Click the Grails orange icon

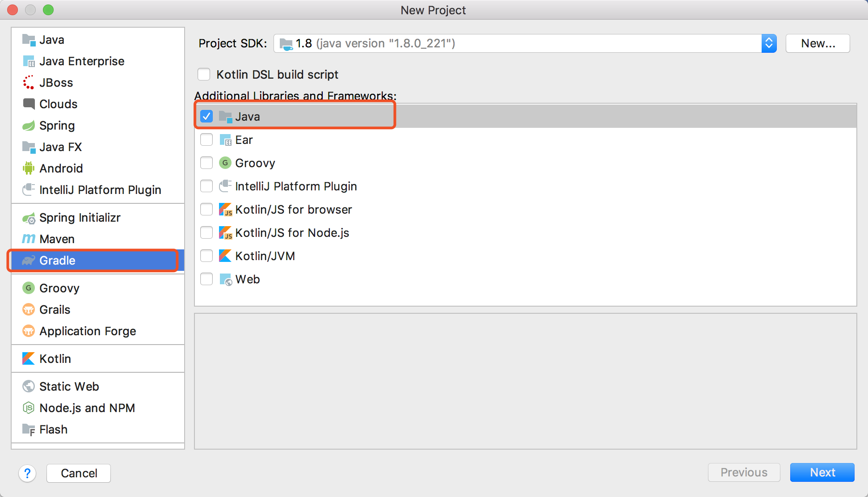[x=29, y=310]
